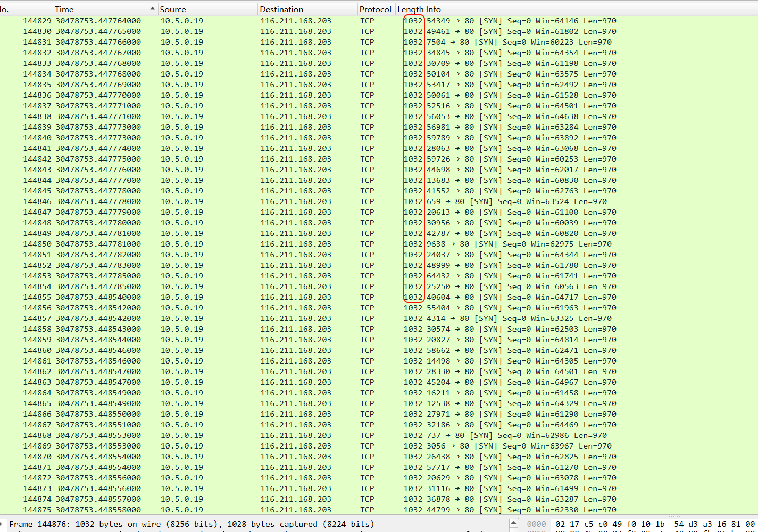The height and width of the screenshot is (532, 758).
Task: Click the Length column header
Action: coord(410,9)
